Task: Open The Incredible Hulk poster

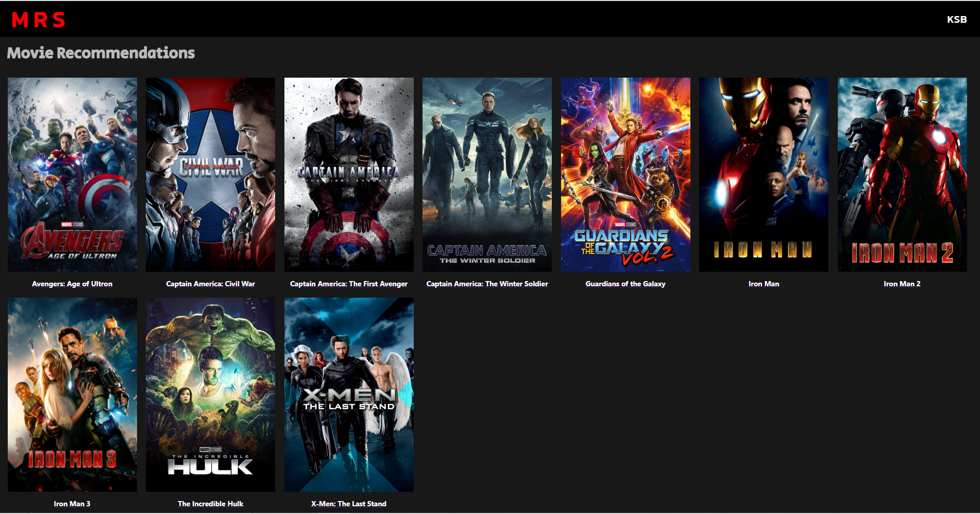Action: [x=210, y=394]
